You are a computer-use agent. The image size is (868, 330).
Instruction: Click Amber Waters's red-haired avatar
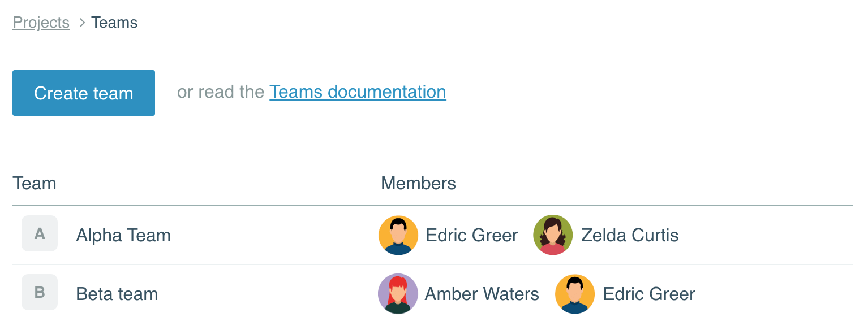pos(398,294)
